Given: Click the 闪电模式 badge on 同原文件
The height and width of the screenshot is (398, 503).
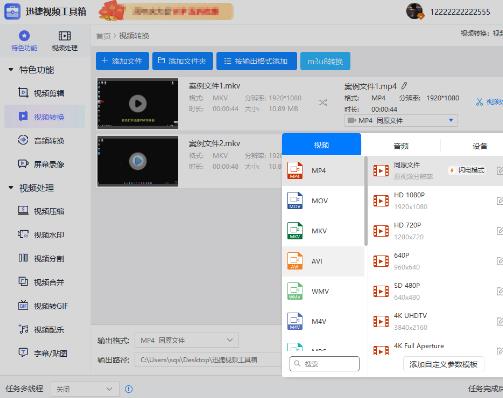Looking at the screenshot, I should coord(467,170).
